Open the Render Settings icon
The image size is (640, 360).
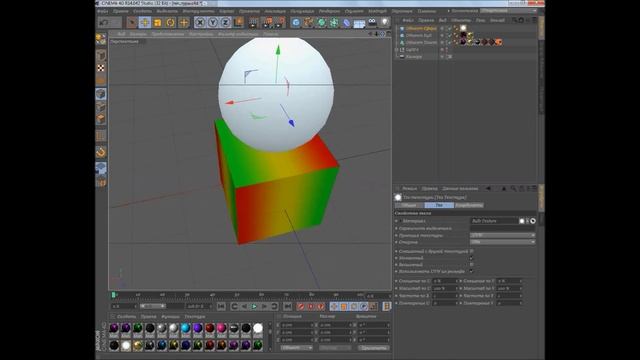point(280,22)
